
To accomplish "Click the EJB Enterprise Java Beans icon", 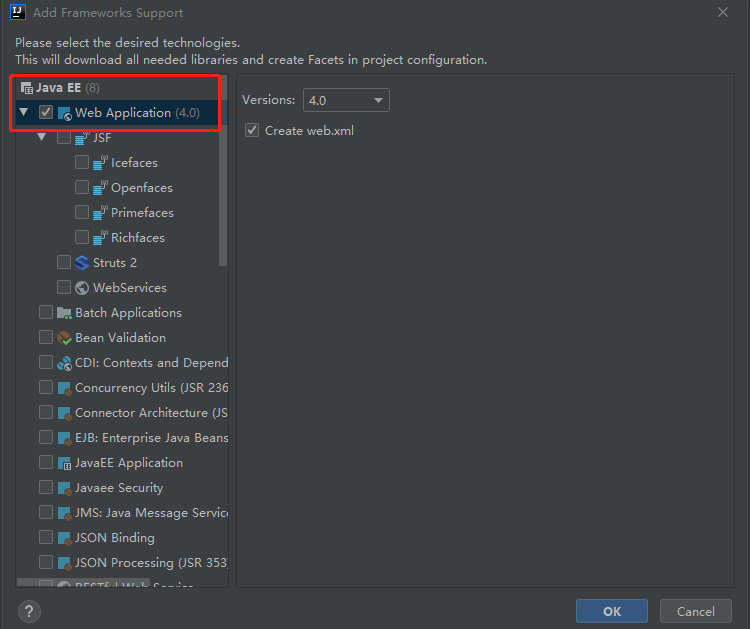I will point(64,438).
